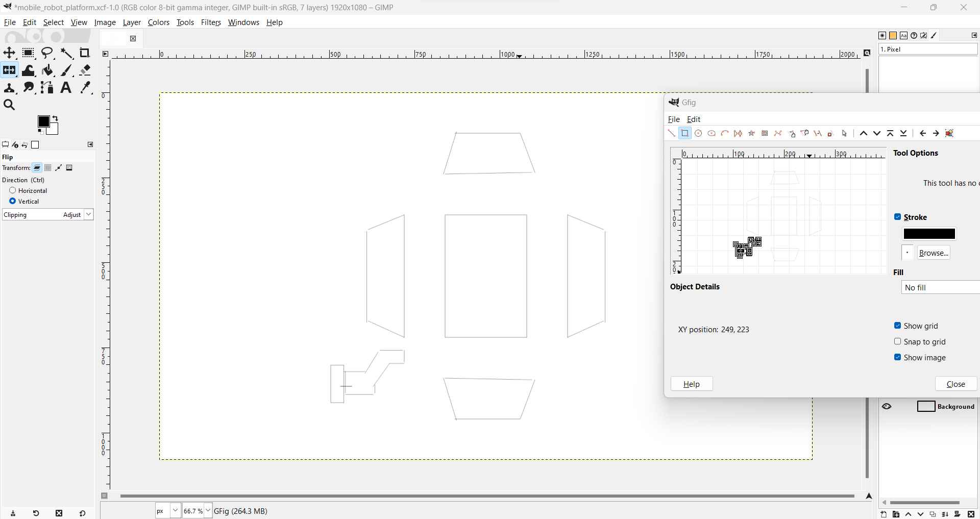Enable the Snap to grid checkbox

[898, 341]
